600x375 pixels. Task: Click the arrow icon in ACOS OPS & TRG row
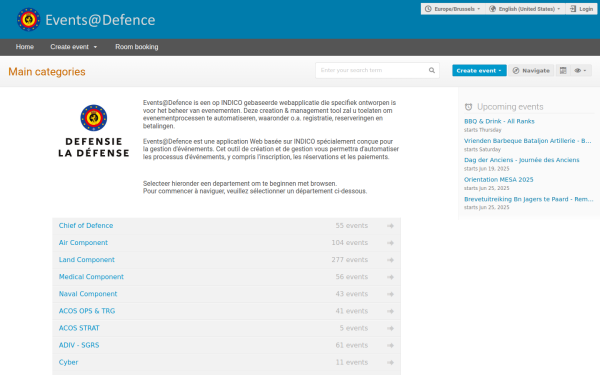coord(390,311)
